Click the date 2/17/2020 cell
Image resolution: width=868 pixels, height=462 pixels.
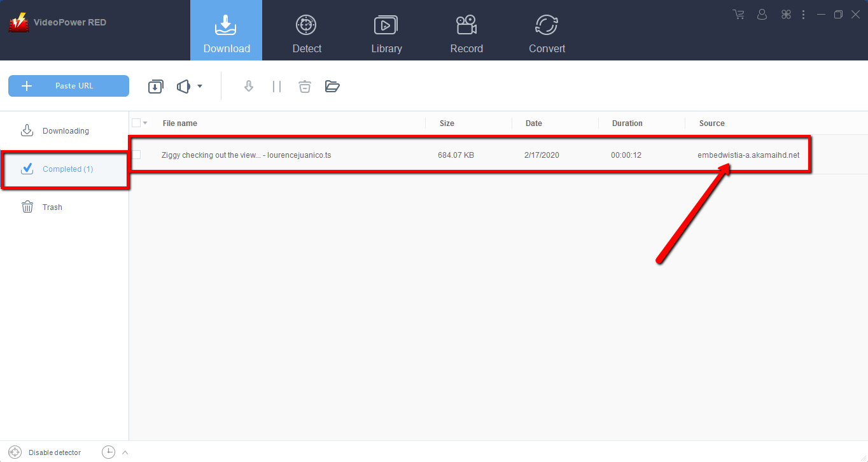point(542,155)
